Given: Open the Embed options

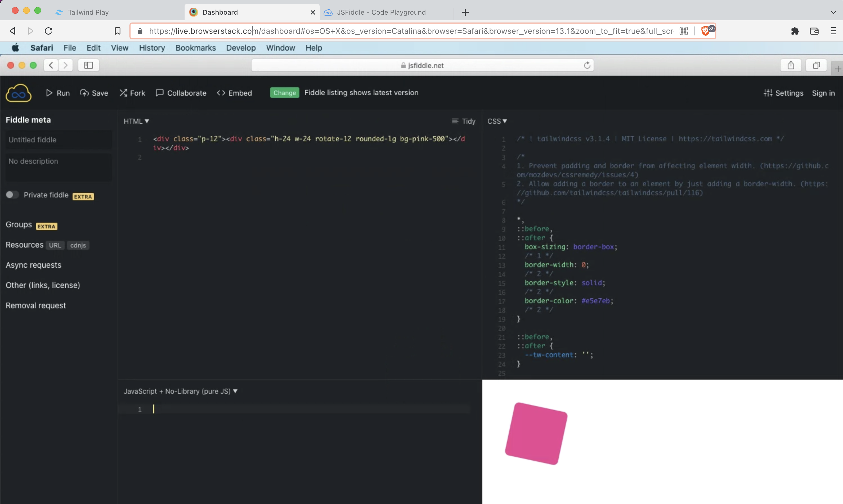Looking at the screenshot, I should click(234, 93).
